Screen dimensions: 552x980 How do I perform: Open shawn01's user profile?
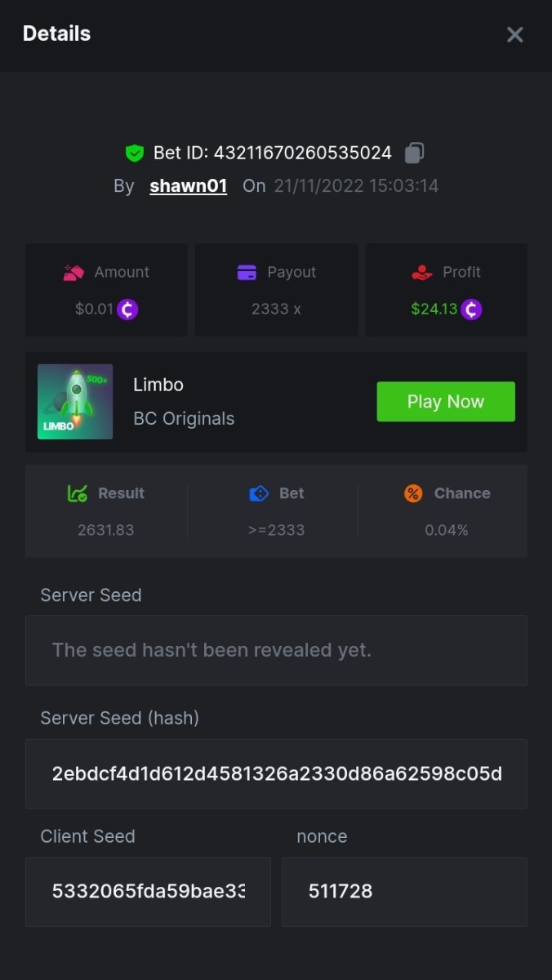pos(188,186)
